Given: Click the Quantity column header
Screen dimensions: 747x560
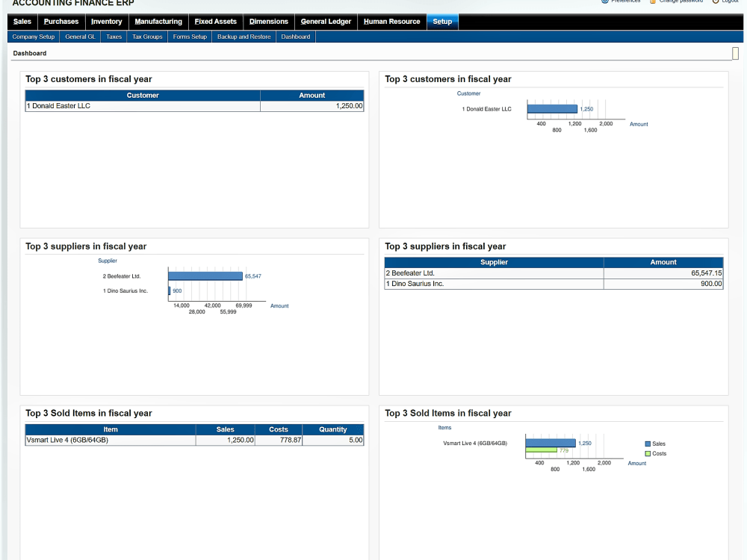Looking at the screenshot, I should point(333,429).
